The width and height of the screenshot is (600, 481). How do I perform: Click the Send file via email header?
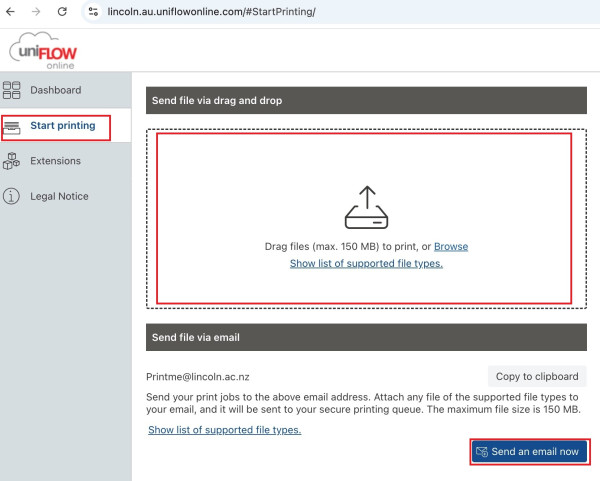point(366,337)
